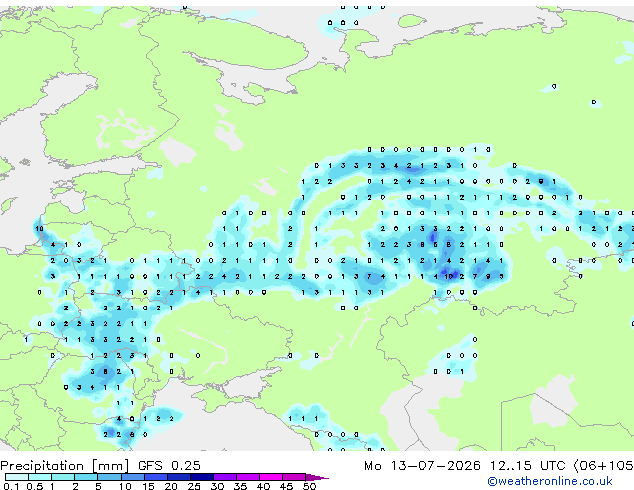Pick the 15–20 mm legend color swatch

(x=155, y=477)
